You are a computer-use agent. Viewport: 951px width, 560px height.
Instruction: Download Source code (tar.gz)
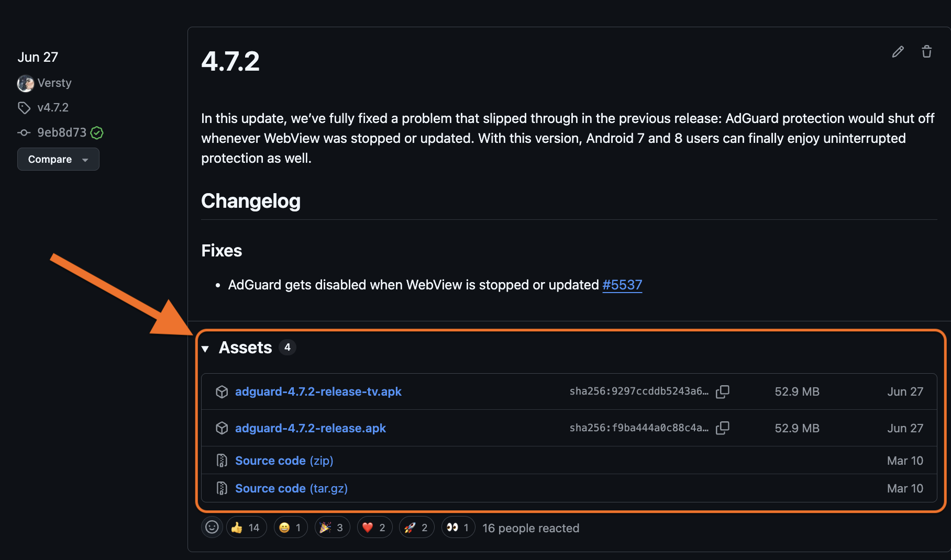click(291, 488)
